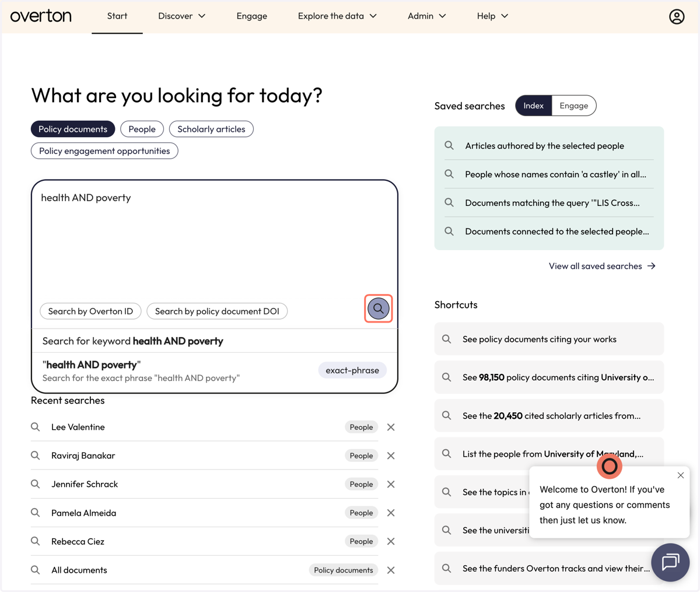Viewport: 700px width, 592px height.
Task: Remove Pamela Almeida recent search
Action: pyautogui.click(x=391, y=513)
